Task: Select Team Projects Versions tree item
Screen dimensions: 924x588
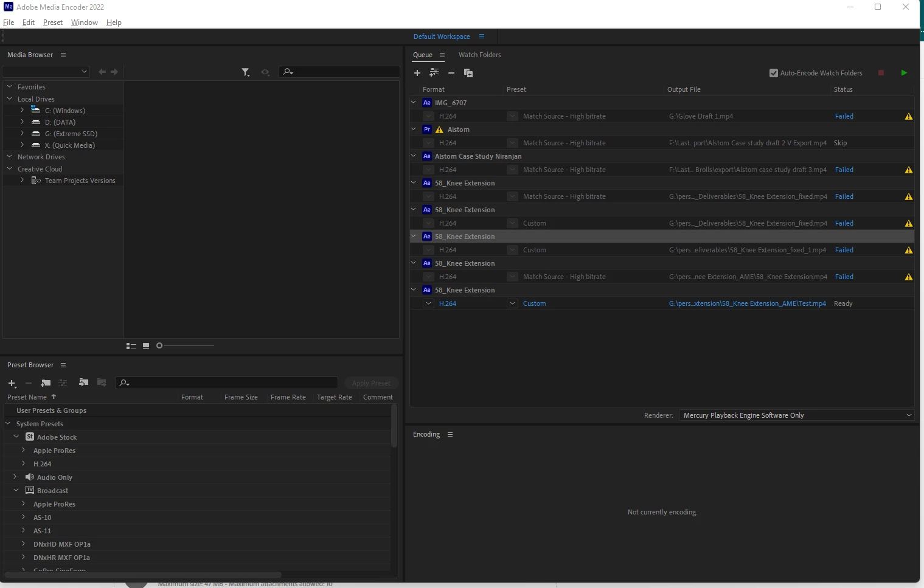Action: (80, 181)
